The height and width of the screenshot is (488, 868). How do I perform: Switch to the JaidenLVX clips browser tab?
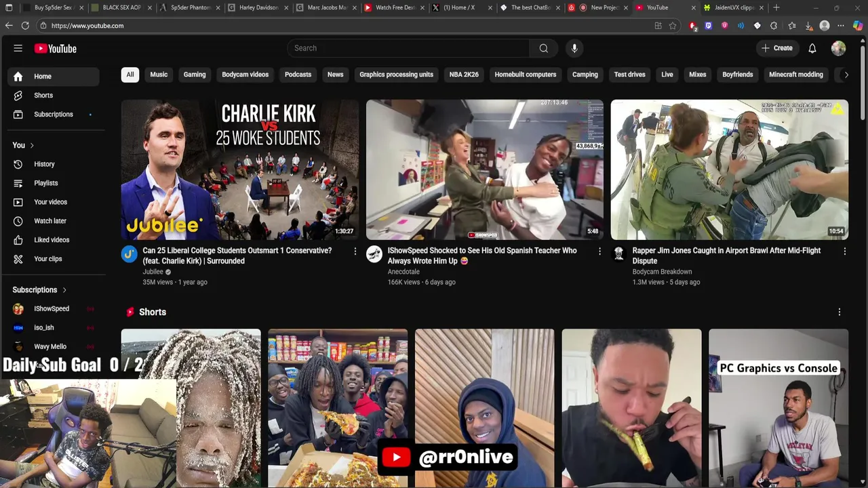tap(733, 7)
